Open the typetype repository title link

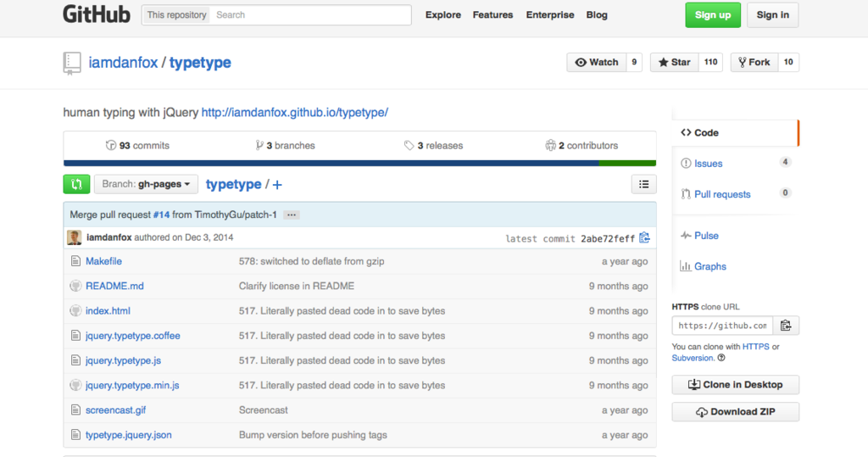200,63
